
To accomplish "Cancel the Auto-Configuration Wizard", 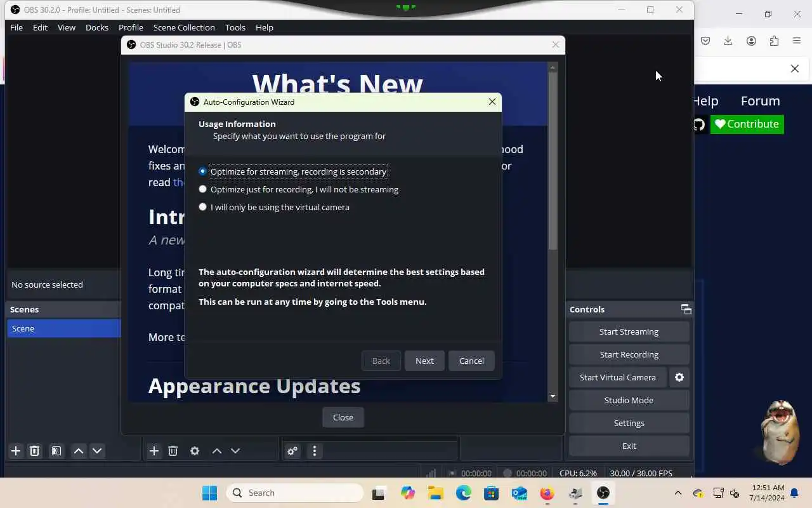I will pos(471,361).
